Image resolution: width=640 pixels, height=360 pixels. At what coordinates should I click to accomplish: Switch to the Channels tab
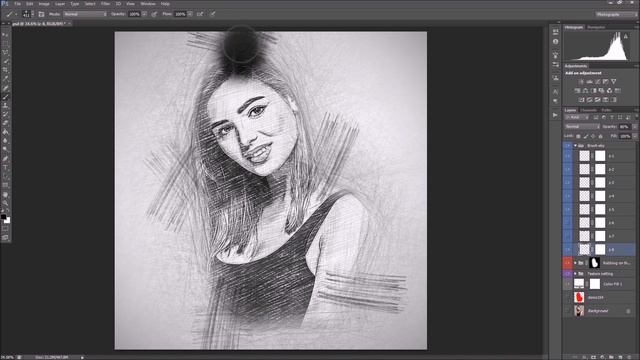tap(588, 110)
